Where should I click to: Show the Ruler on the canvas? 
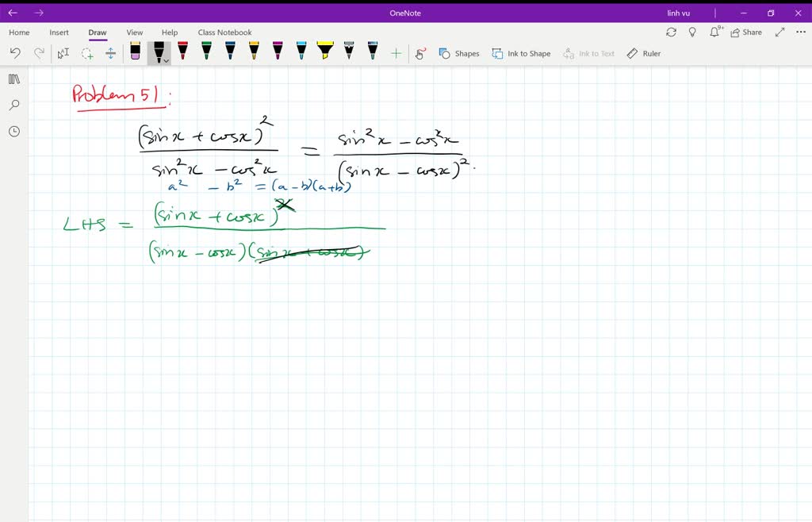click(644, 53)
